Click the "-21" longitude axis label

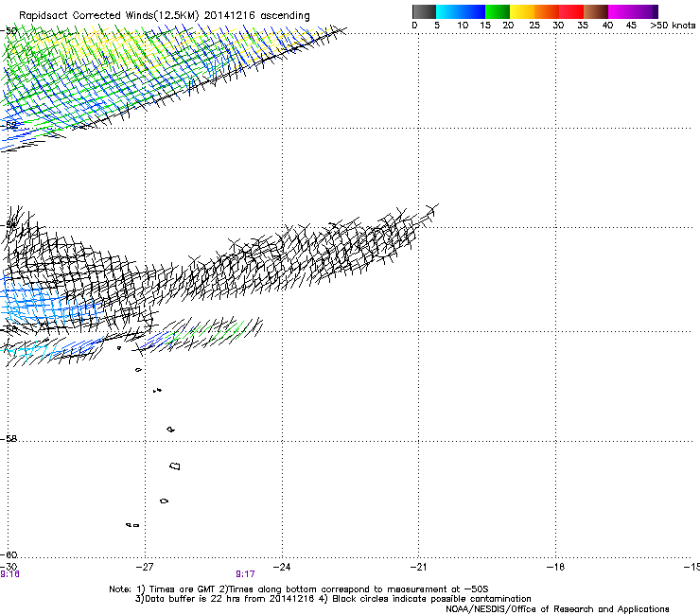click(x=418, y=567)
